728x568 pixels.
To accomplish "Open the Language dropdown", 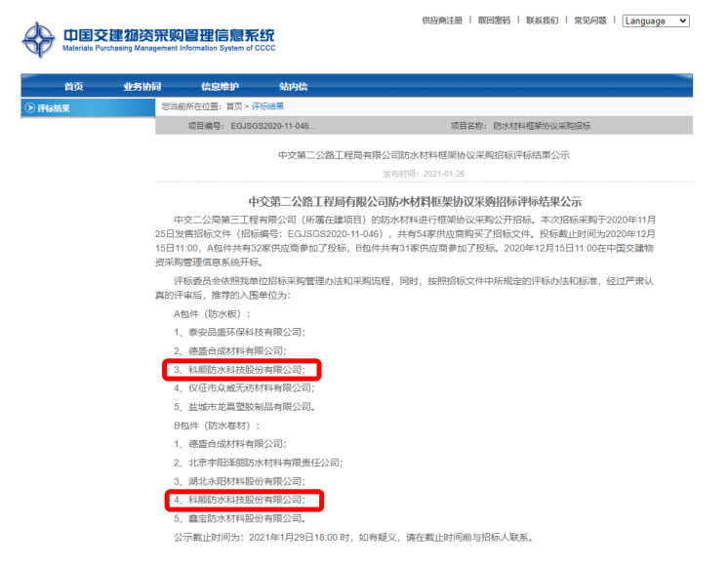I will click(x=656, y=20).
